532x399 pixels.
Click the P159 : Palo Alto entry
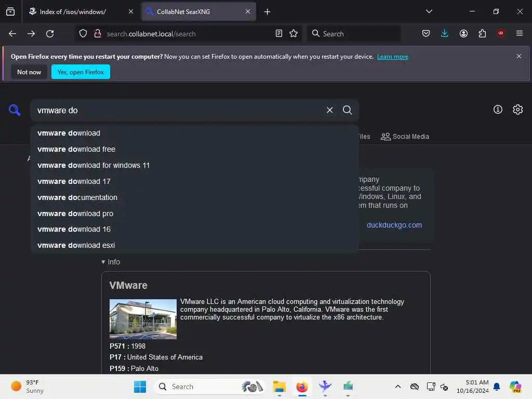pyautogui.click(x=134, y=368)
